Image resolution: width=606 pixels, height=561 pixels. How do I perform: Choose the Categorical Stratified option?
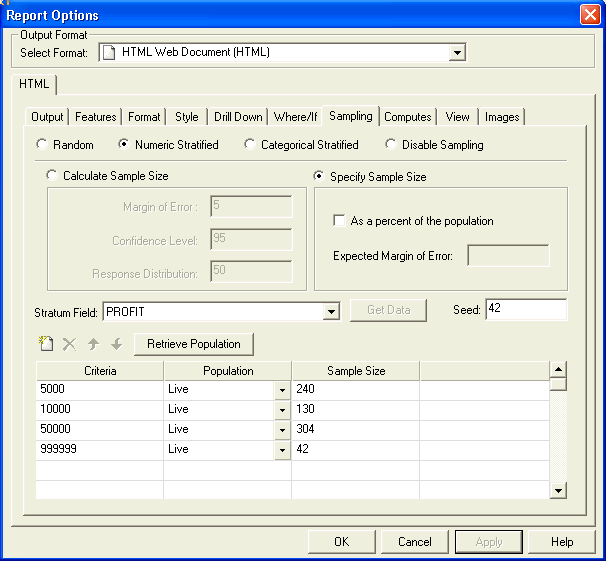pos(250,144)
